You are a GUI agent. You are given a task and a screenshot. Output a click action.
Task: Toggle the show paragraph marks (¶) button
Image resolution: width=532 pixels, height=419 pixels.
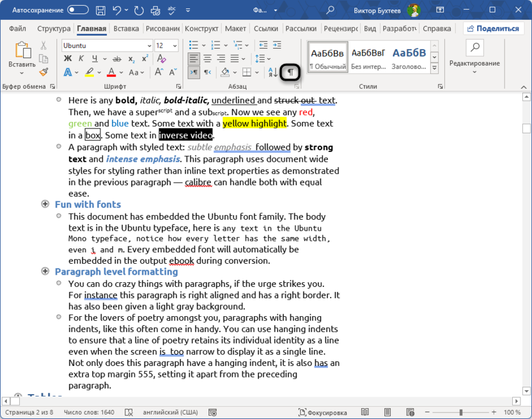[290, 72]
